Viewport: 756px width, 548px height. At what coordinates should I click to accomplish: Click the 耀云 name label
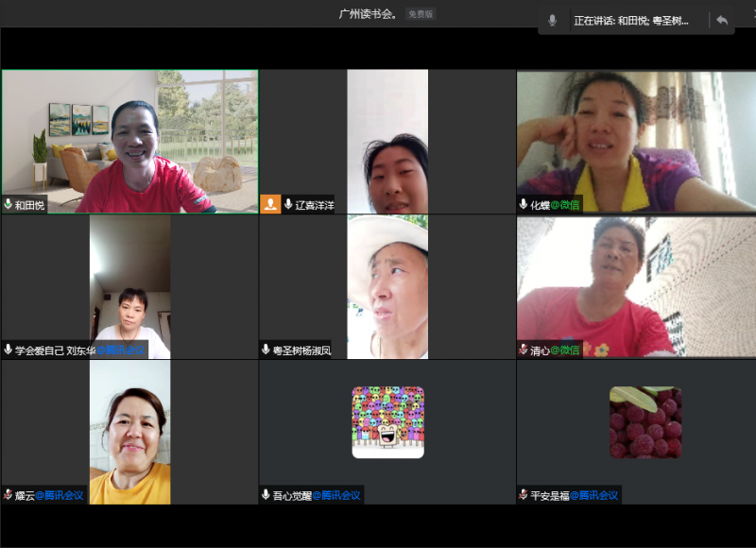(x=25, y=494)
